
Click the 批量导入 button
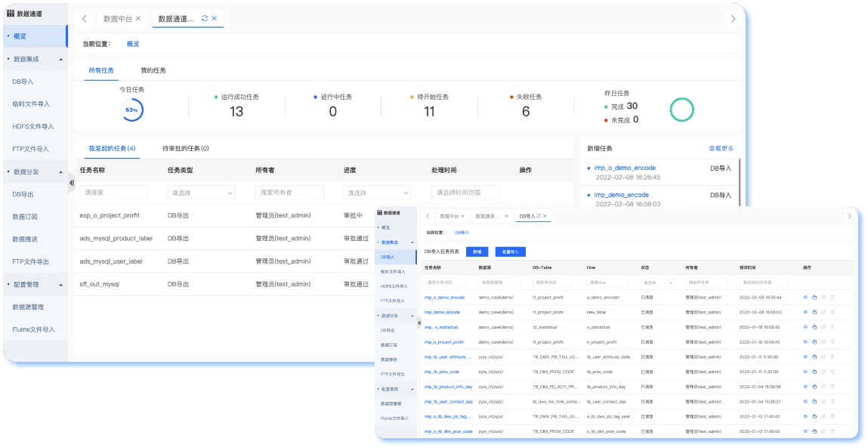(510, 252)
